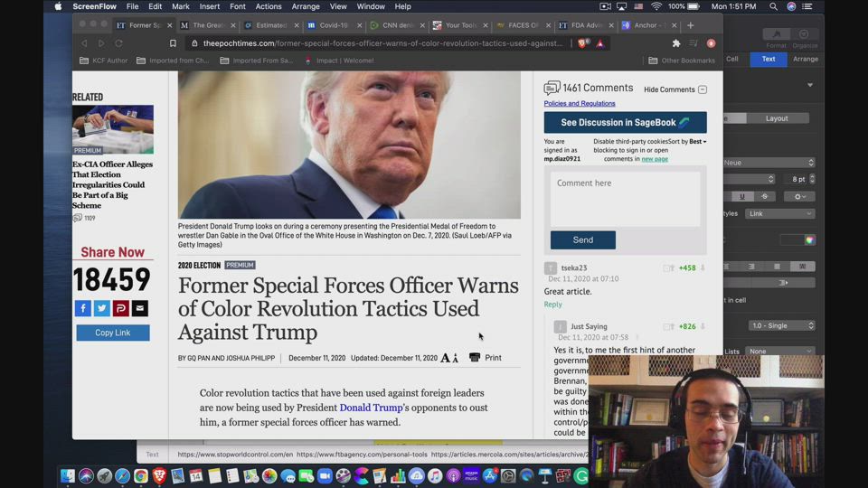
Task: Toggle underline in ScreenFlow text panel
Action: pyautogui.click(x=742, y=196)
